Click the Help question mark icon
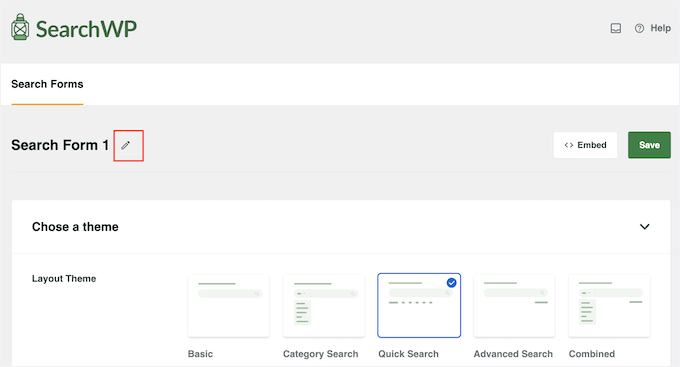Viewport: 680px width, 367px height. (x=639, y=28)
